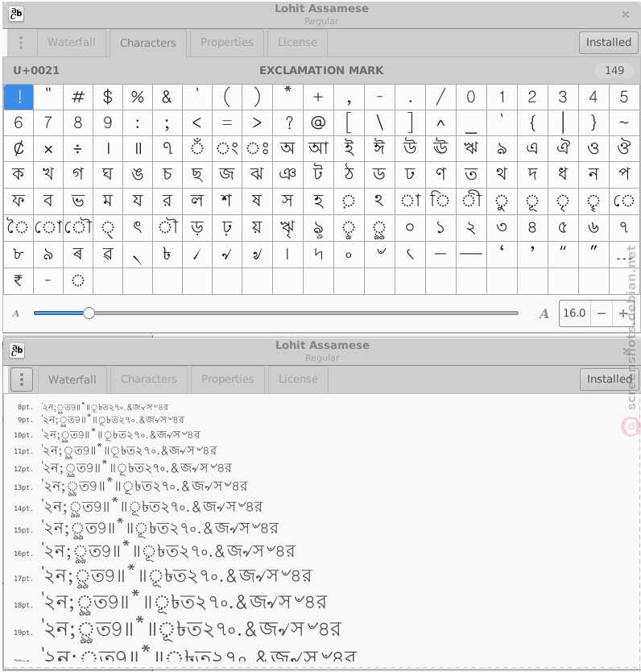Select the Assamese letter প cell
The image size is (641, 672).
click(x=624, y=175)
